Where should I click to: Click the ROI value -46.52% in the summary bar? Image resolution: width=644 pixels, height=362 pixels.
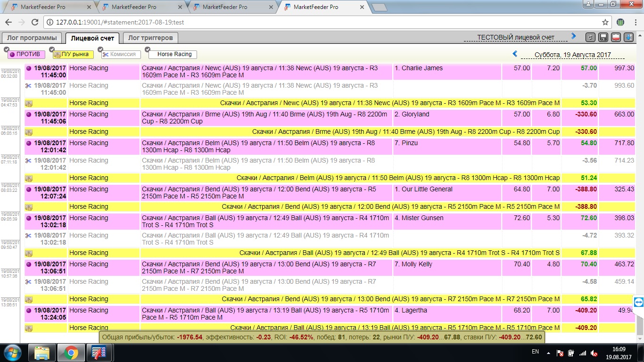(x=301, y=337)
